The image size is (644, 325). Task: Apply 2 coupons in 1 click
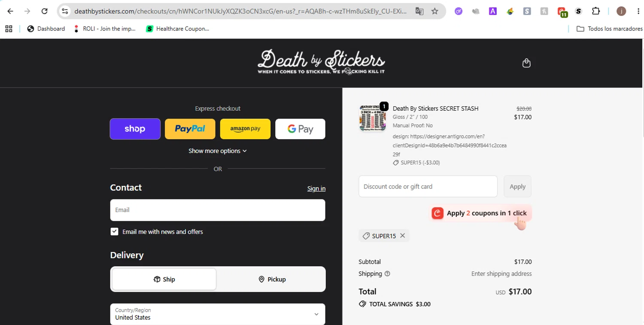pyautogui.click(x=481, y=213)
